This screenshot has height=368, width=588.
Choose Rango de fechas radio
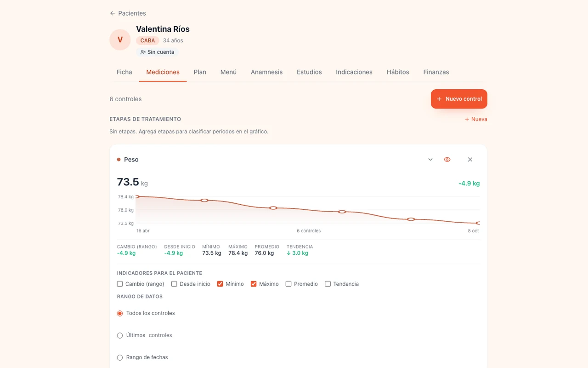(120, 357)
